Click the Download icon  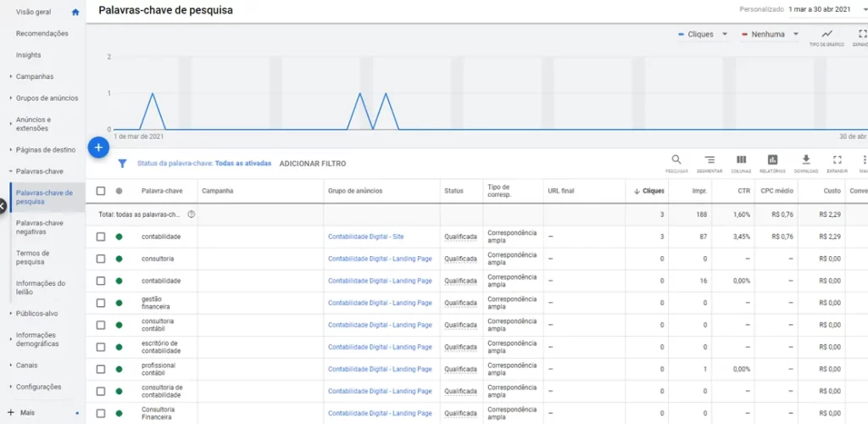pos(806,162)
